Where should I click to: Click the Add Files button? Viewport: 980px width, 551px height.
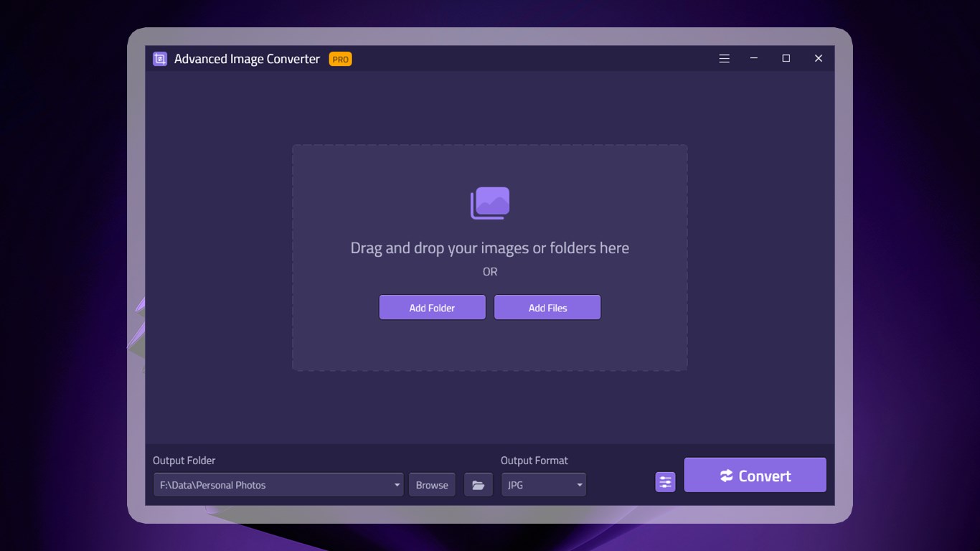pos(547,308)
